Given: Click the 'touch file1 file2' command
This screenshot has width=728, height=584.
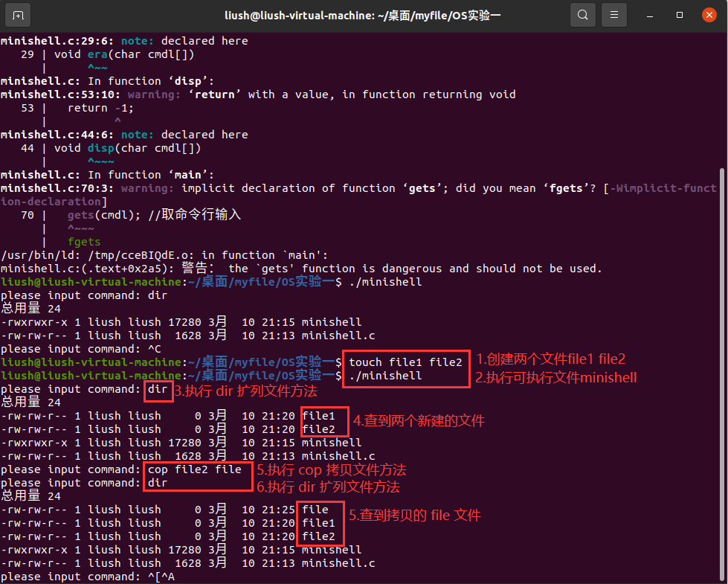Looking at the screenshot, I should click(405, 362).
